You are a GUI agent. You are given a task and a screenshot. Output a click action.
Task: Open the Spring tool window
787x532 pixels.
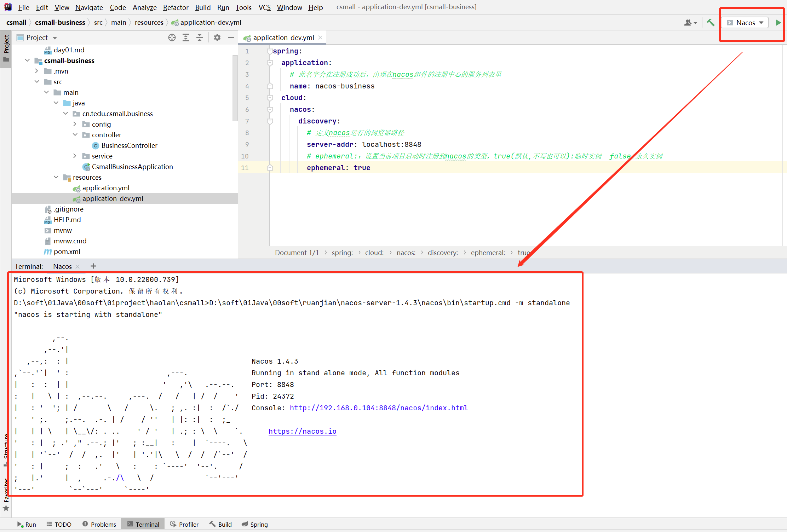click(x=255, y=524)
